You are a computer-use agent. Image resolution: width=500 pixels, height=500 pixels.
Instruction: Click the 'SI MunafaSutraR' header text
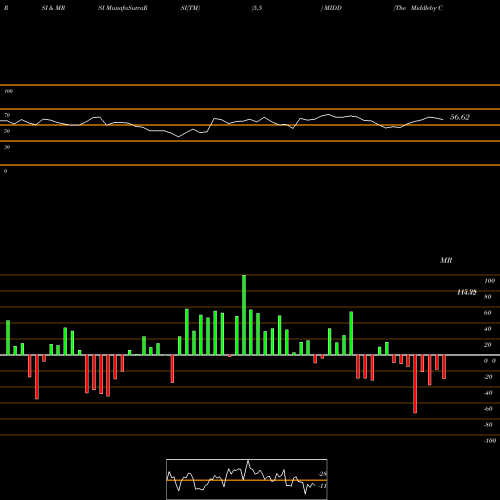pyautogui.click(x=123, y=8)
